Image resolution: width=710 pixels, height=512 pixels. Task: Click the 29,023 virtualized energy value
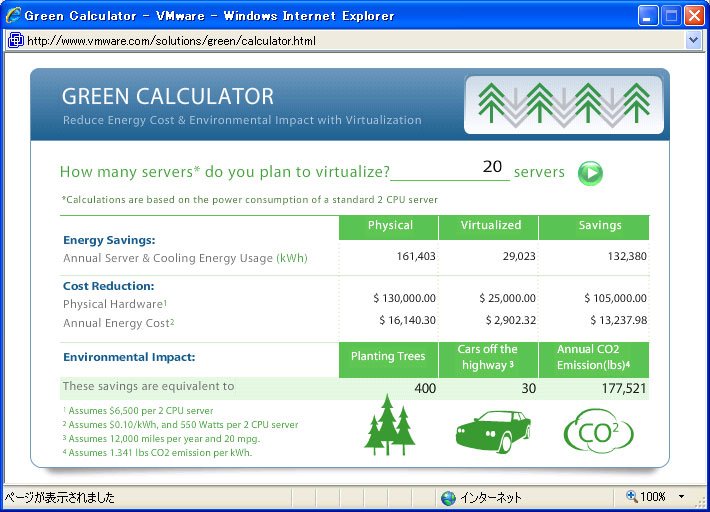[519, 256]
